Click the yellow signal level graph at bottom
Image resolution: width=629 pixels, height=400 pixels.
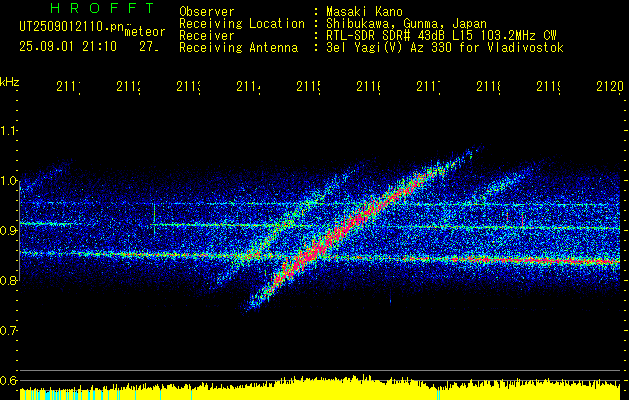coord(320,388)
